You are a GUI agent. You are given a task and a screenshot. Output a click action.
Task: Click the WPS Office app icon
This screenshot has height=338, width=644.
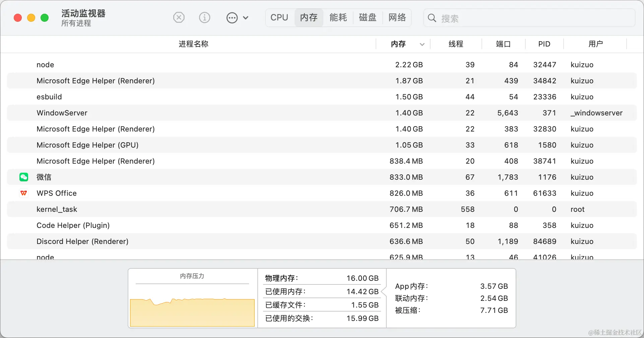click(24, 193)
